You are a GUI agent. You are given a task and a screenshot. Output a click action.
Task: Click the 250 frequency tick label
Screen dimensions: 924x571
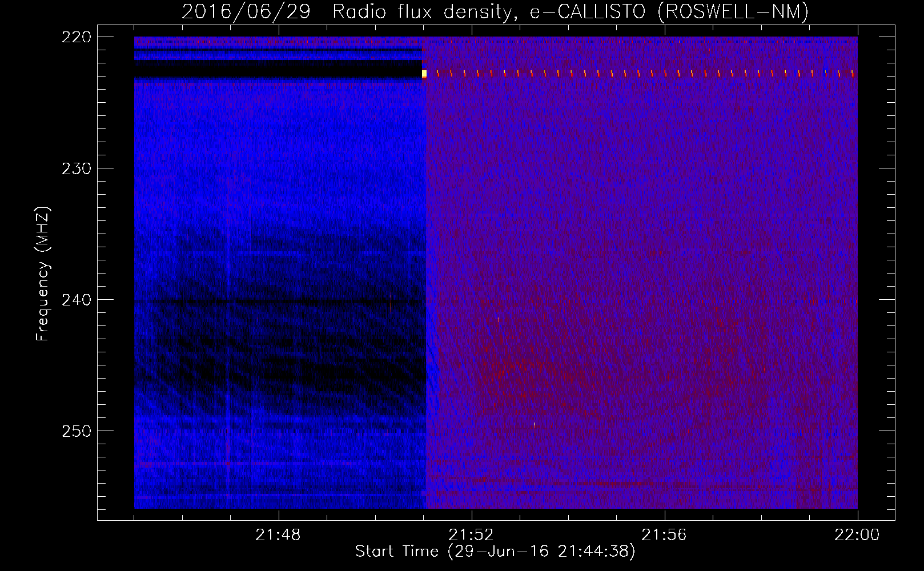(77, 431)
